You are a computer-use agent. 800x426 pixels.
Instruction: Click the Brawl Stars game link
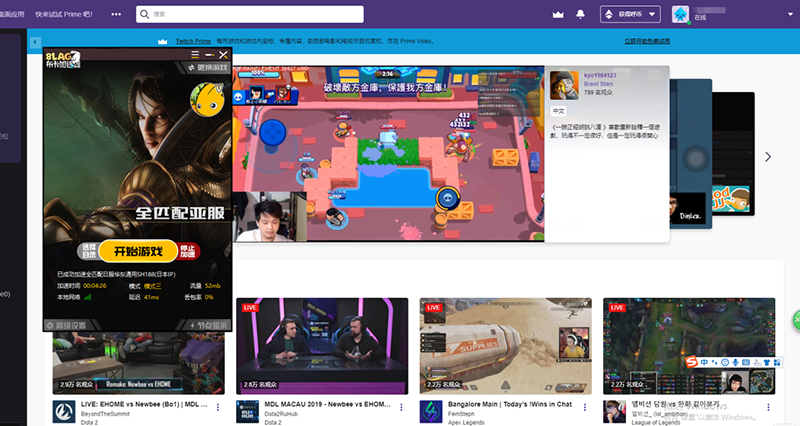(598, 84)
